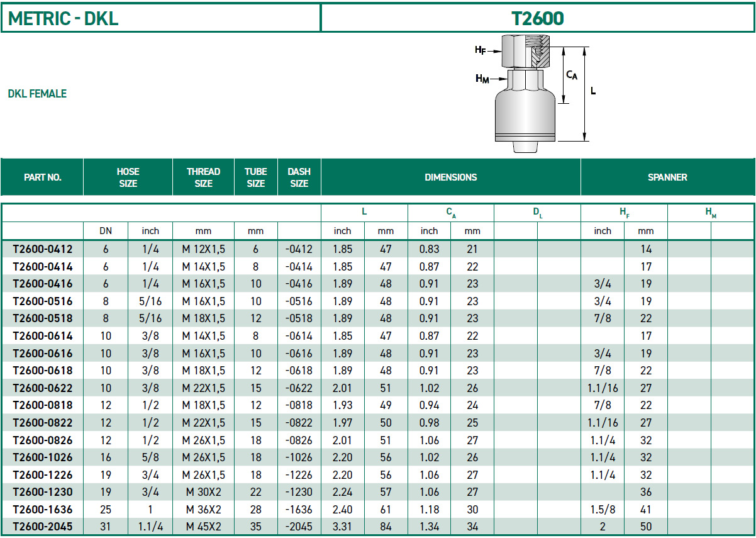Click part number T2600-1026
The width and height of the screenshot is (756, 538).
pyautogui.click(x=42, y=457)
